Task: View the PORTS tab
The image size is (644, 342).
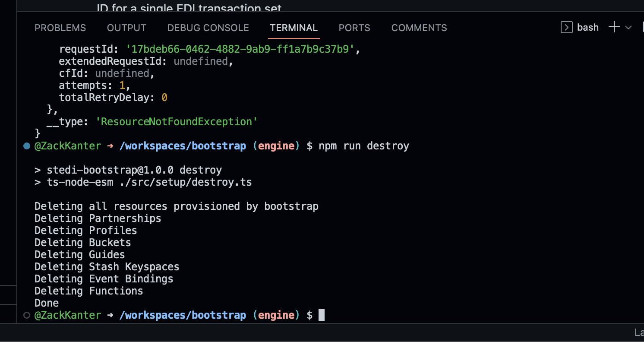Action: pyautogui.click(x=354, y=28)
